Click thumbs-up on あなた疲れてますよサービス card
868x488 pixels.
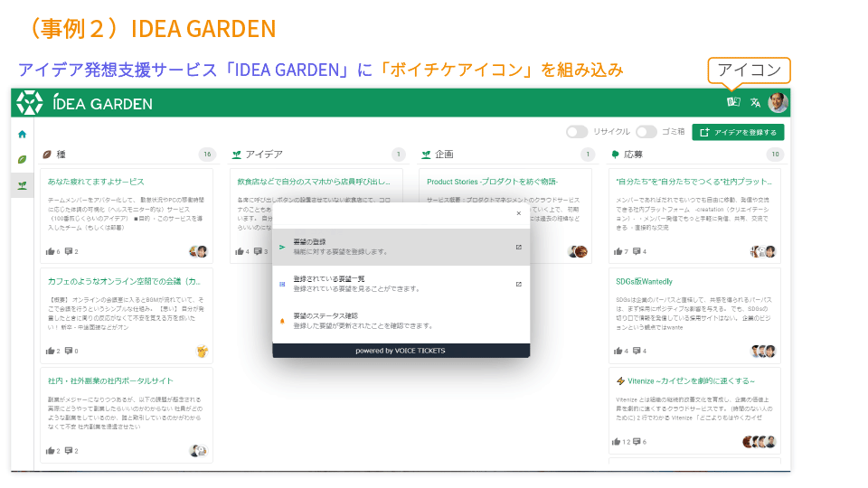(51, 251)
